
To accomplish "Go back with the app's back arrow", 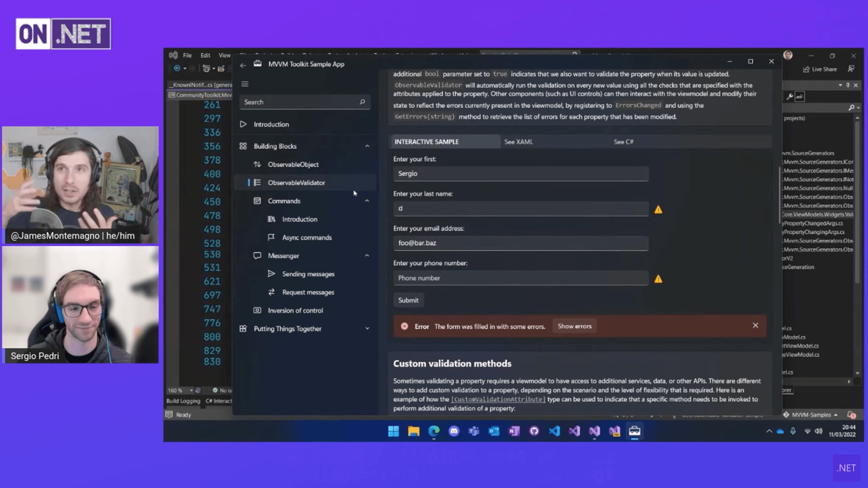I will pyautogui.click(x=243, y=65).
